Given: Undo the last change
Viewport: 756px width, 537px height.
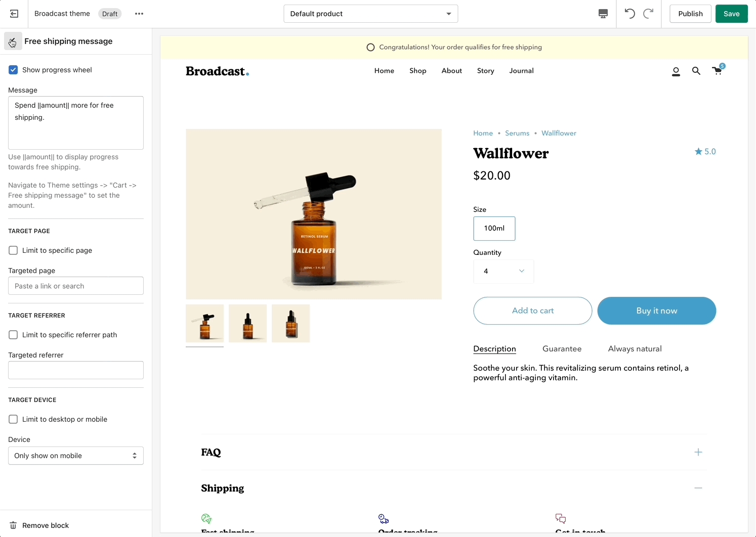Looking at the screenshot, I should pos(629,14).
